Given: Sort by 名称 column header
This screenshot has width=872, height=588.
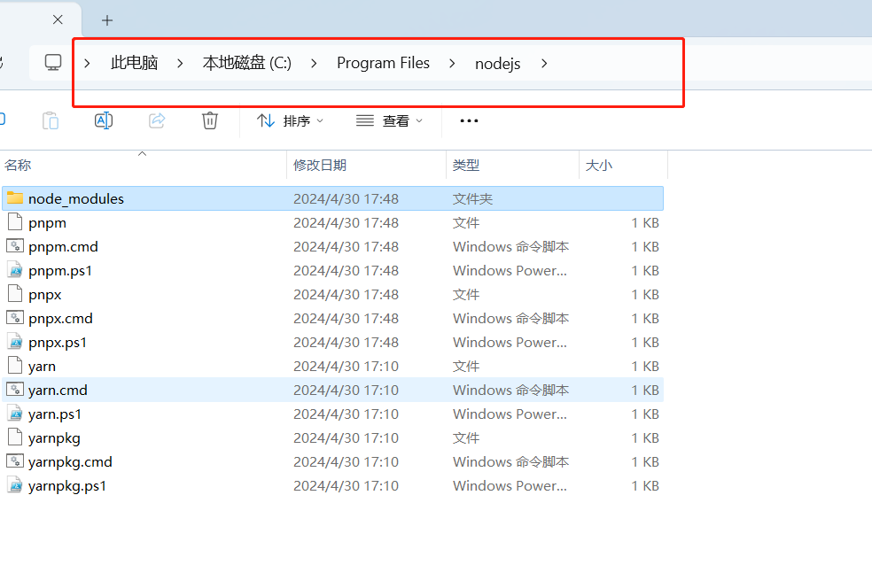Looking at the screenshot, I should coord(18,165).
